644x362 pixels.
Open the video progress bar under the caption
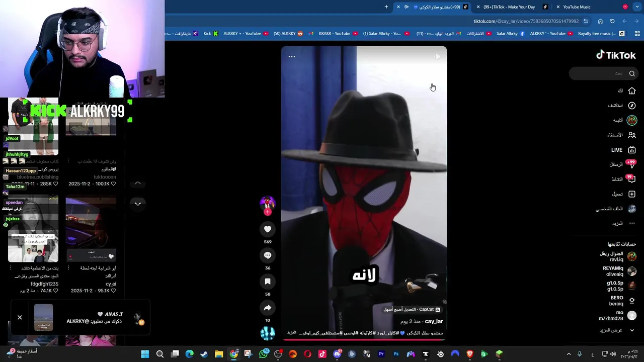click(x=364, y=339)
